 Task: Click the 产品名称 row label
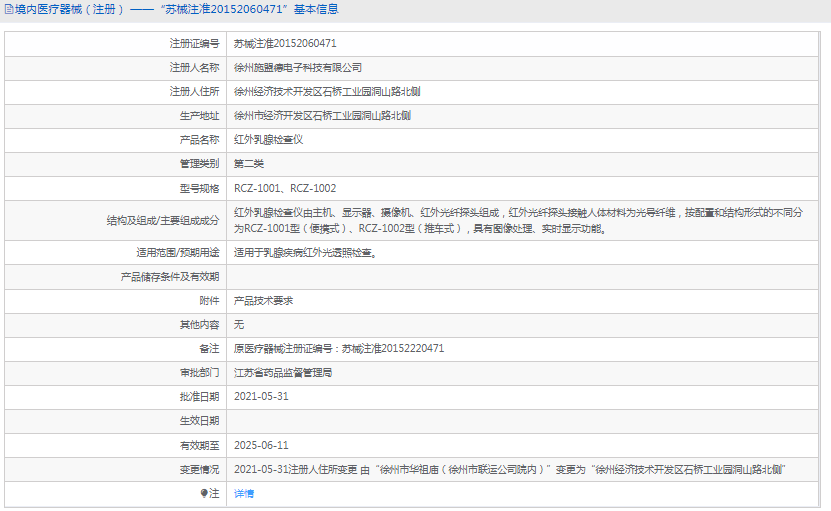click(199, 140)
